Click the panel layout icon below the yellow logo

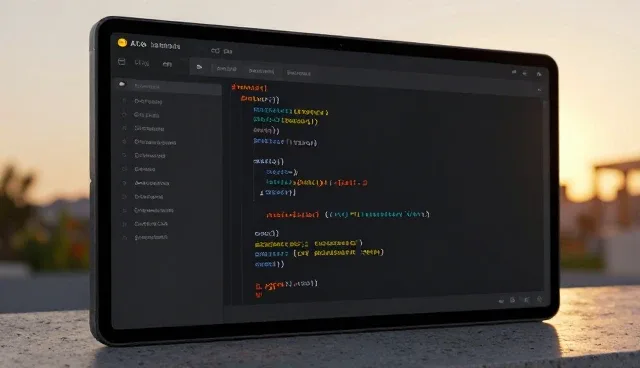point(121,62)
